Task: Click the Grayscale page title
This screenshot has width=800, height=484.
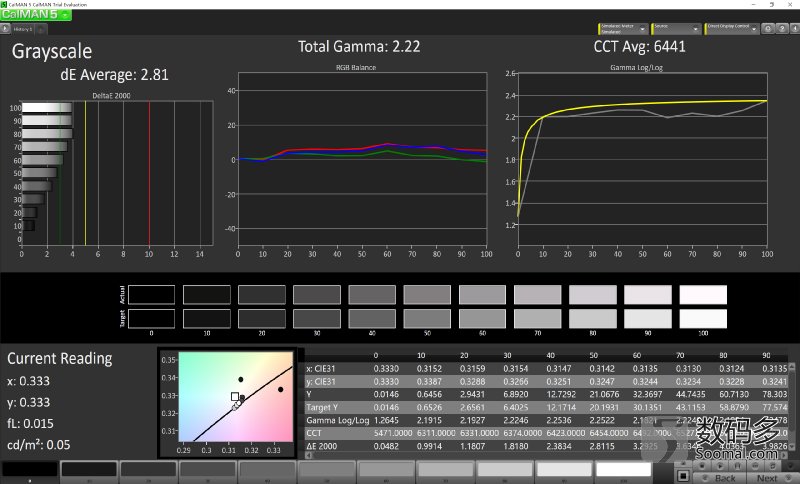Action: [x=52, y=51]
